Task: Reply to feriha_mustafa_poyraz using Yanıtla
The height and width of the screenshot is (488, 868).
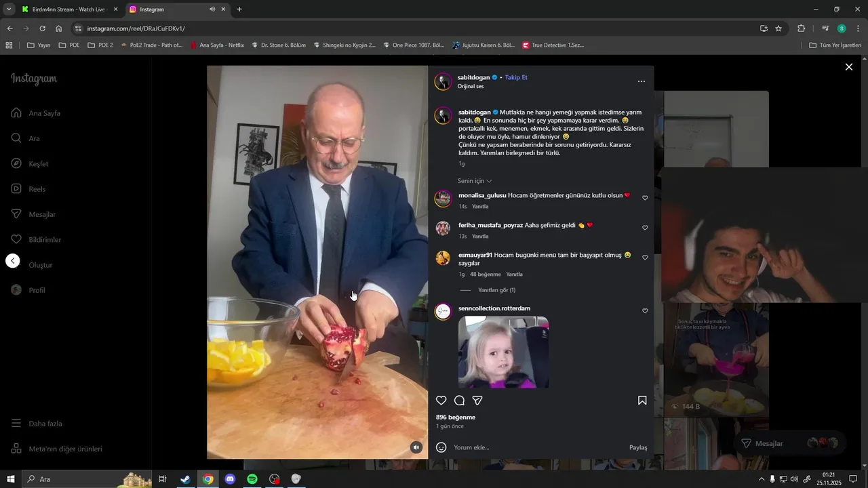Action: [480, 237]
